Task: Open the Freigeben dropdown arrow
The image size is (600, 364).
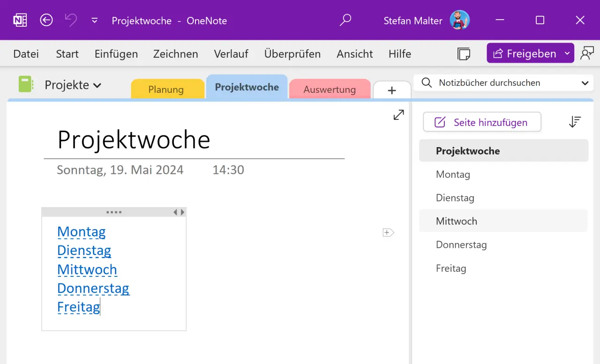Action: click(566, 53)
